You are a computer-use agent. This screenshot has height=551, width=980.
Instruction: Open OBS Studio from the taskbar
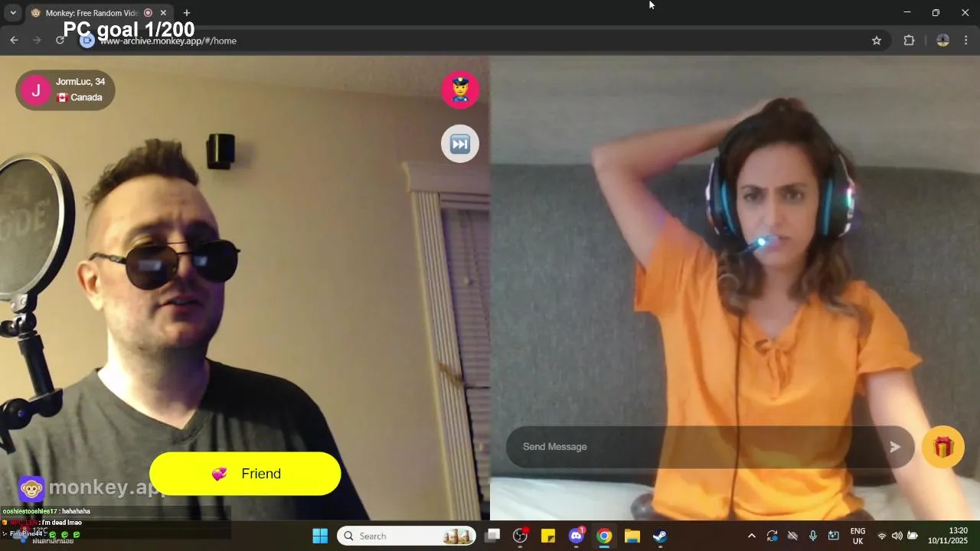[x=521, y=536]
